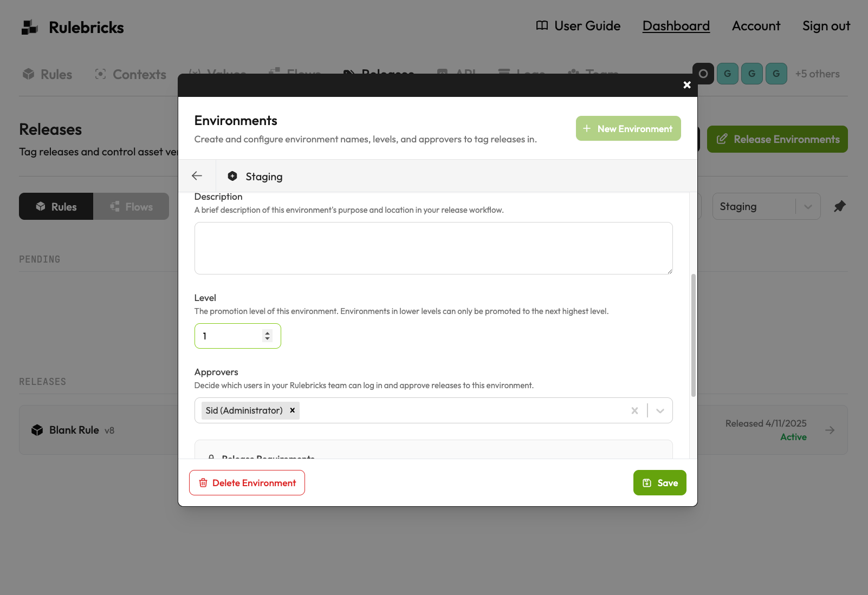This screenshot has height=595, width=868.
Task: Open the User Guide book icon
Action: coord(542,25)
